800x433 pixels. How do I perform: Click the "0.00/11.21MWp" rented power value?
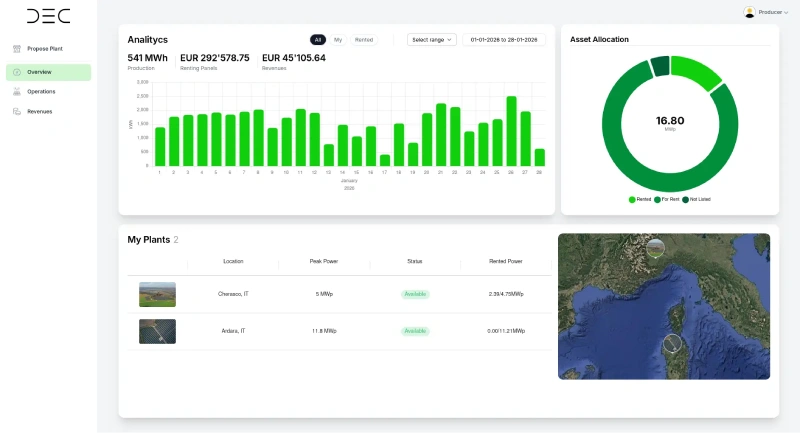(x=506, y=331)
